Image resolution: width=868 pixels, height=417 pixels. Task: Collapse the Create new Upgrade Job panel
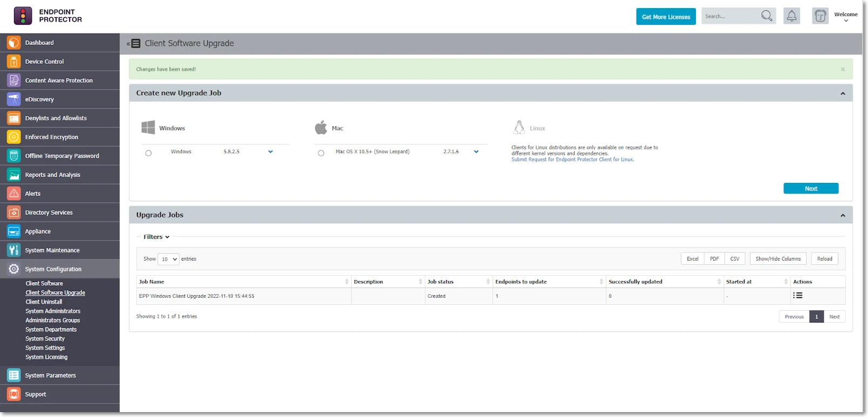tap(843, 93)
